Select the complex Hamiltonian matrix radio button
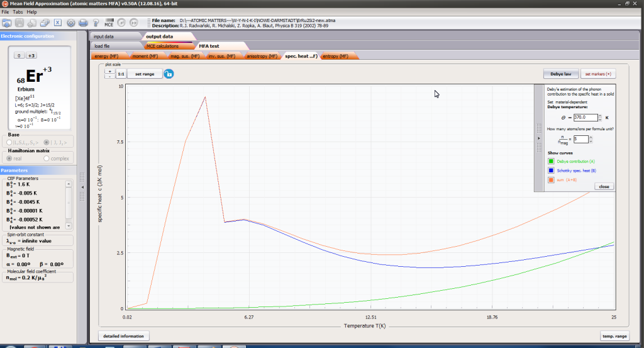The width and height of the screenshot is (644, 348). (x=47, y=159)
